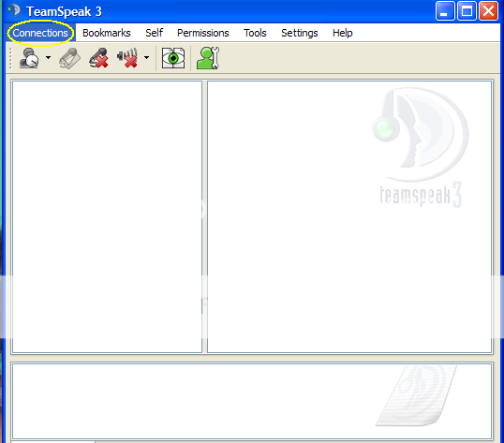Open the contacts manager icon with wrench
The image size is (504, 443).
(208, 58)
